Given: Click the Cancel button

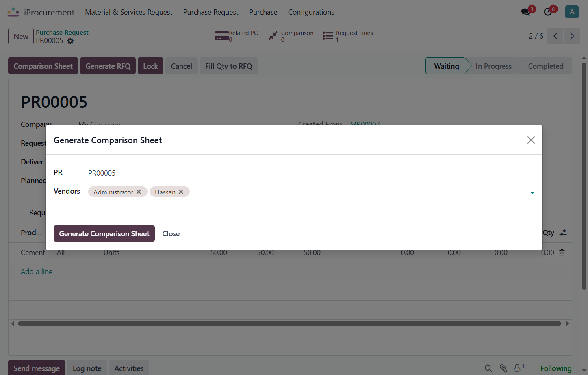Looking at the screenshot, I should coord(181,66).
